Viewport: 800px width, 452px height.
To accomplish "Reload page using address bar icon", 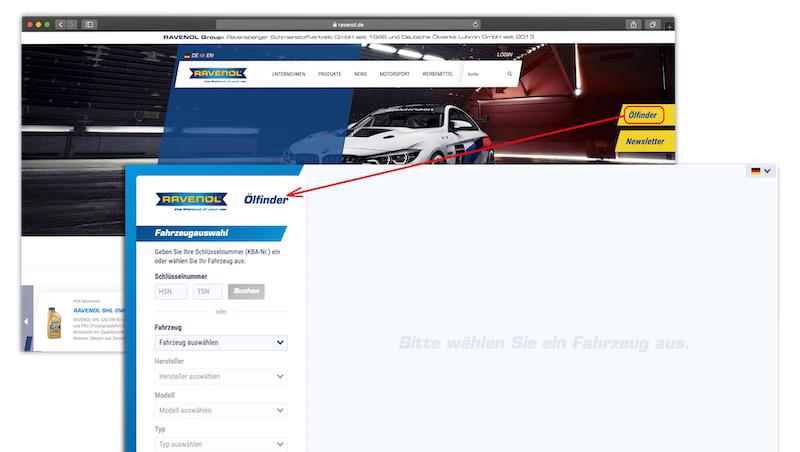I will point(475,24).
